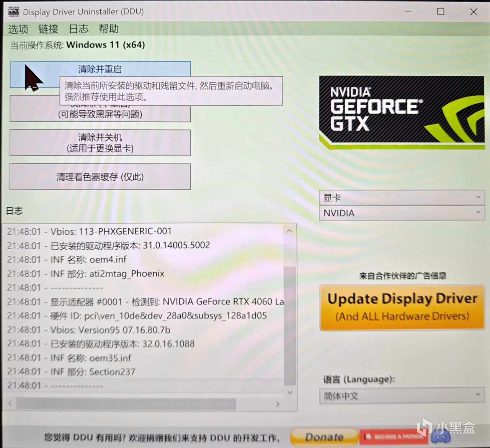Screen dimensions: 490x448
Task: Click the 清除并关机 button
Action: pyautogui.click(x=100, y=143)
